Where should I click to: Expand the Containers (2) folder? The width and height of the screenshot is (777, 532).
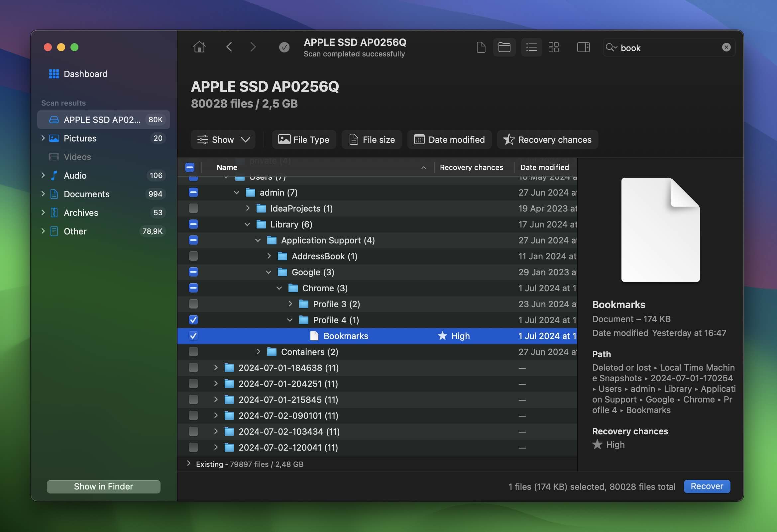click(258, 352)
